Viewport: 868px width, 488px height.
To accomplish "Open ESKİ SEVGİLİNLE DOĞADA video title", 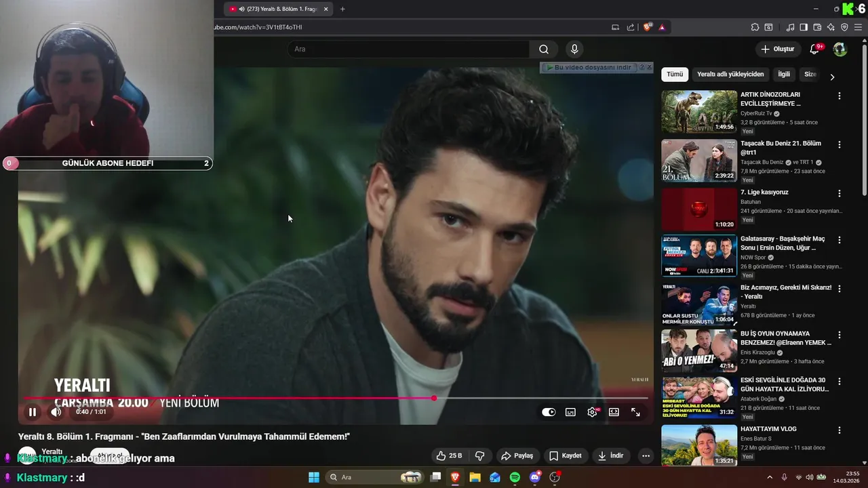I will (785, 385).
